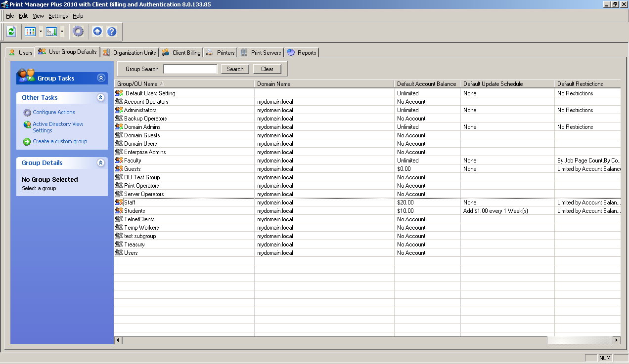
Task: Click the 'By Job Page Count' restrictions cell
Action: tap(588, 161)
